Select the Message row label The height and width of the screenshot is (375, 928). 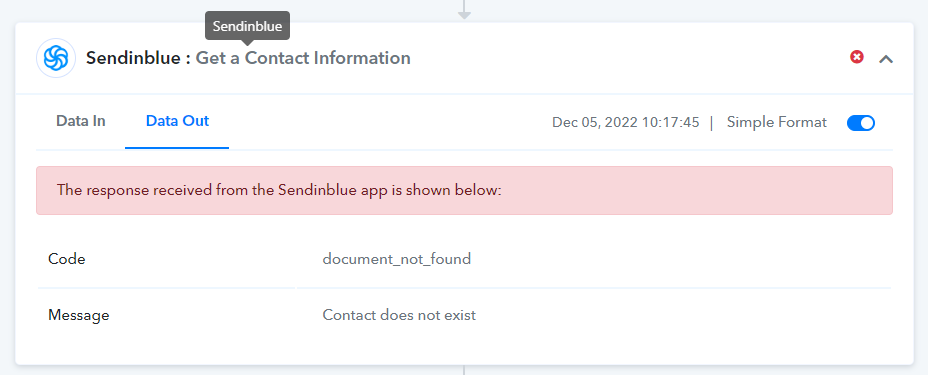pos(79,315)
